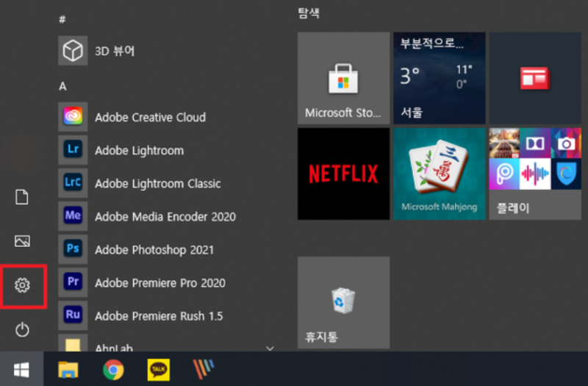The image size is (588, 386).
Task: Launch Adobe Premiere Pro 2020 icon
Action: click(73, 282)
